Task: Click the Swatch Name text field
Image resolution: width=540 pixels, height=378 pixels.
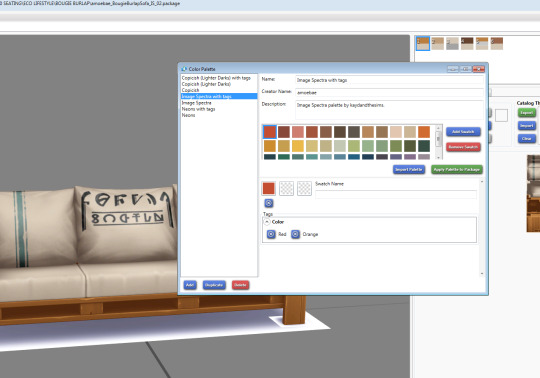Action: [396, 195]
